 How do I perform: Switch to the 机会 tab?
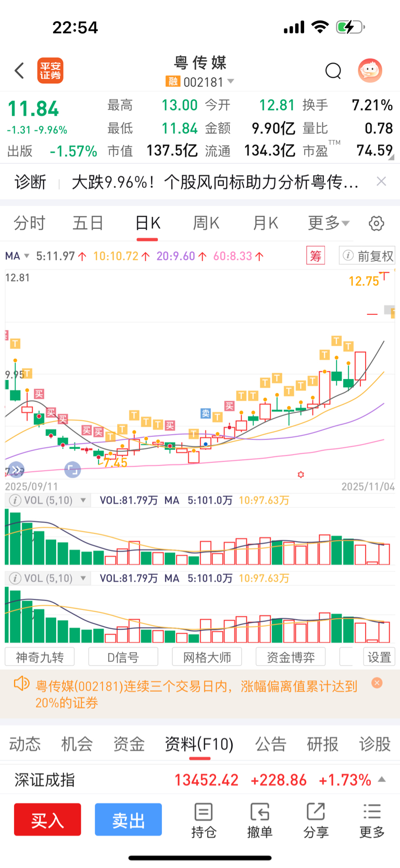coord(77,744)
